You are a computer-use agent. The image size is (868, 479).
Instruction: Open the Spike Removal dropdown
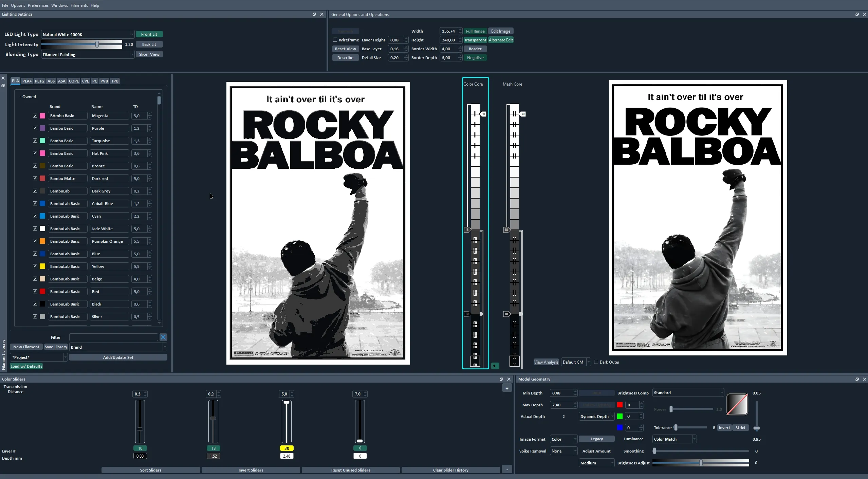point(564,451)
